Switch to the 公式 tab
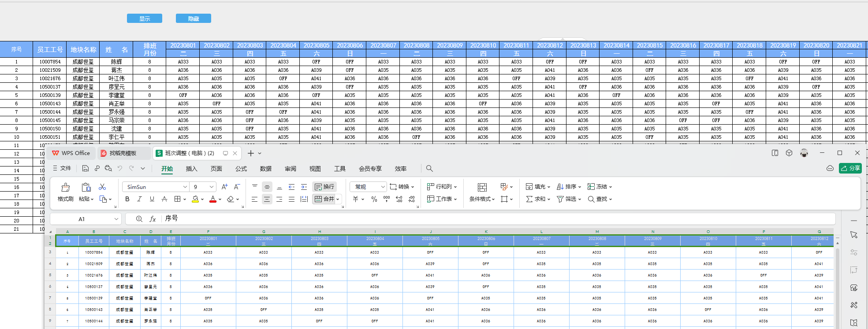 [241, 169]
